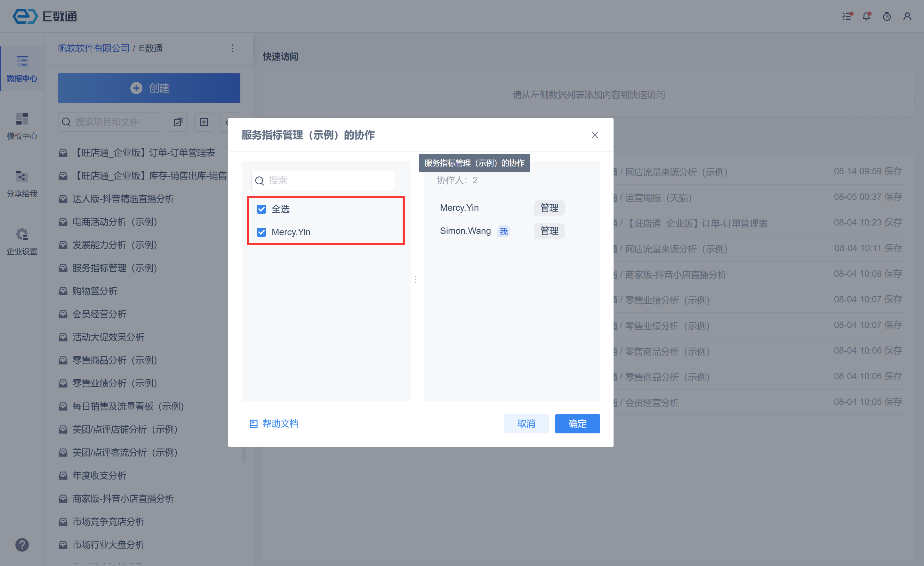Click the three-dot menu next to E数通
924x566 pixels.
click(232, 48)
